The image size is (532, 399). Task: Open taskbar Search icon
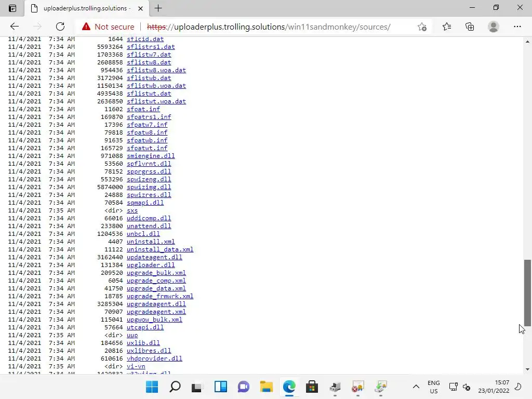pyautogui.click(x=175, y=387)
